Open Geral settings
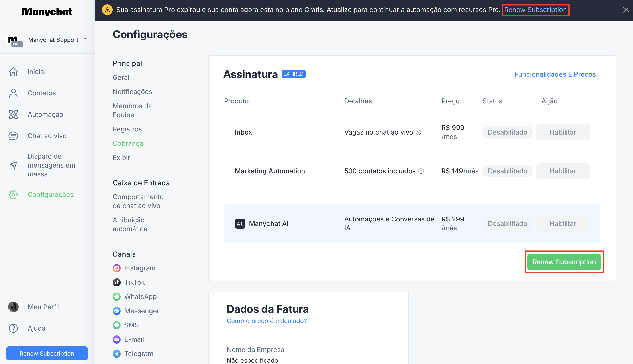The image size is (633, 364). point(121,78)
